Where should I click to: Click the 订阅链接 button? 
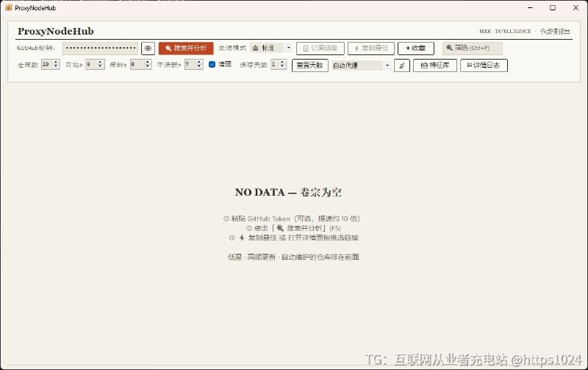[x=320, y=49]
